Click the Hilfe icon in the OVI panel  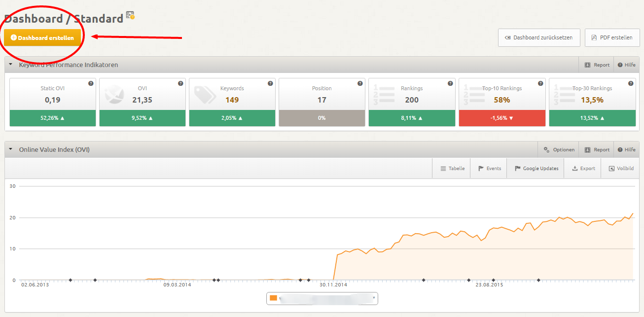[626, 149]
